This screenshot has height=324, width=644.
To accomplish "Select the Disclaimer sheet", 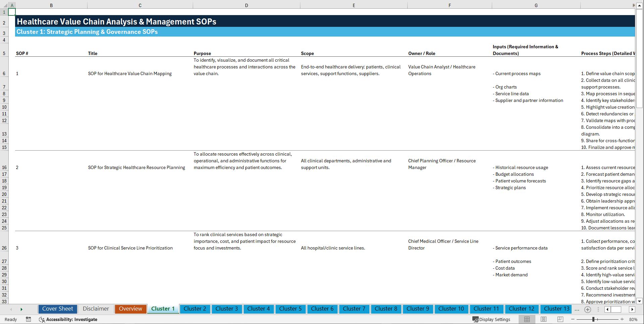I will [96, 309].
